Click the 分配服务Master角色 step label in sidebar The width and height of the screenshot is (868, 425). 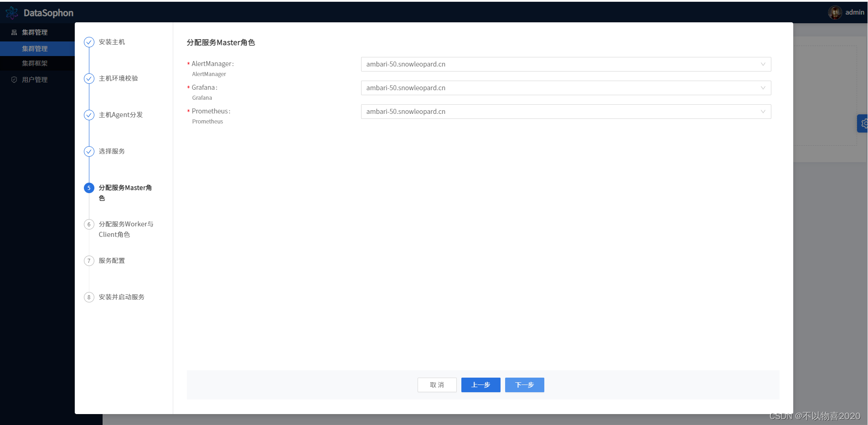click(125, 193)
